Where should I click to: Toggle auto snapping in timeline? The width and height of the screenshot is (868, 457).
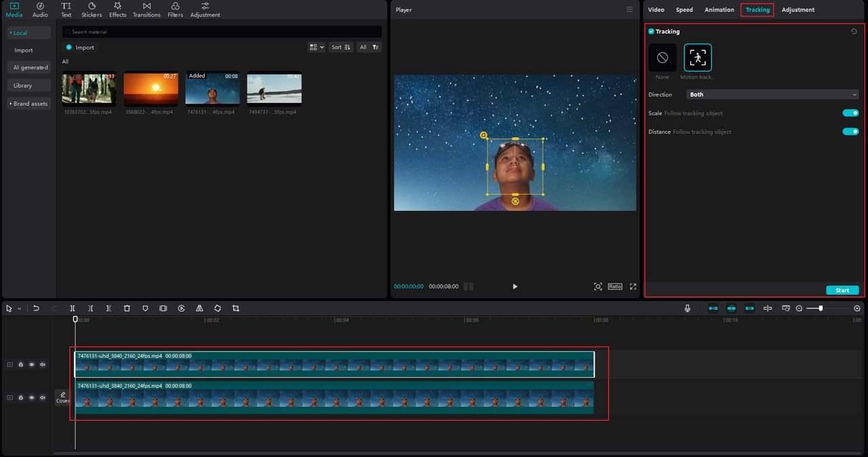click(732, 309)
